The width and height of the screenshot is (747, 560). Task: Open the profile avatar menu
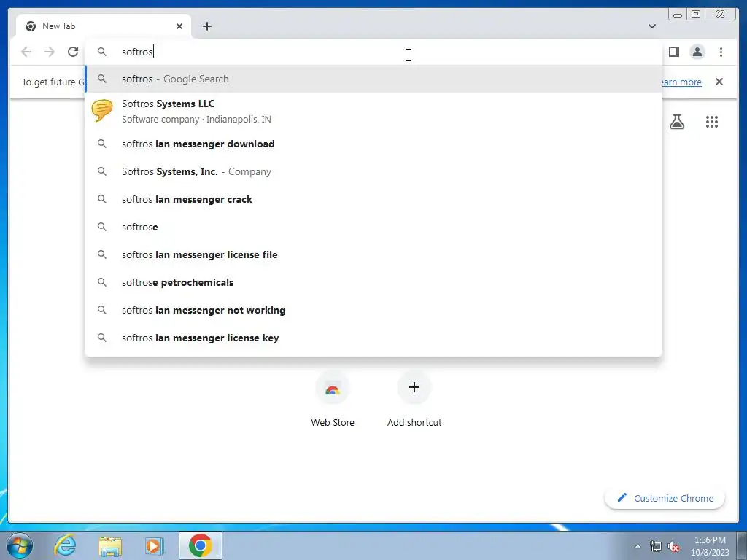pos(697,52)
